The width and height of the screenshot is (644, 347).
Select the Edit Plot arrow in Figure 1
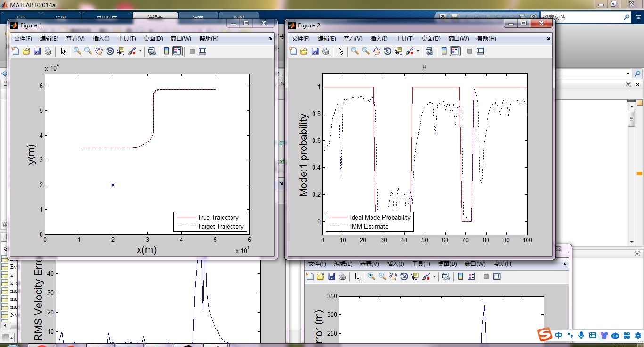click(x=63, y=51)
